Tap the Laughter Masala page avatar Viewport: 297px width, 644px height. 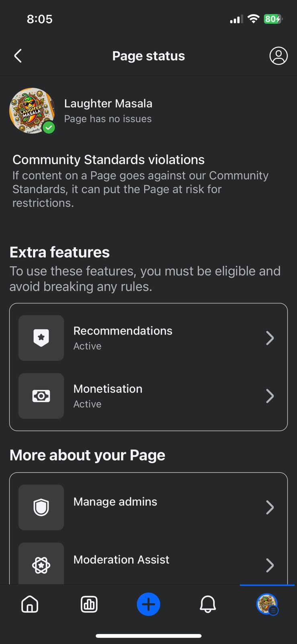pyautogui.click(x=32, y=111)
